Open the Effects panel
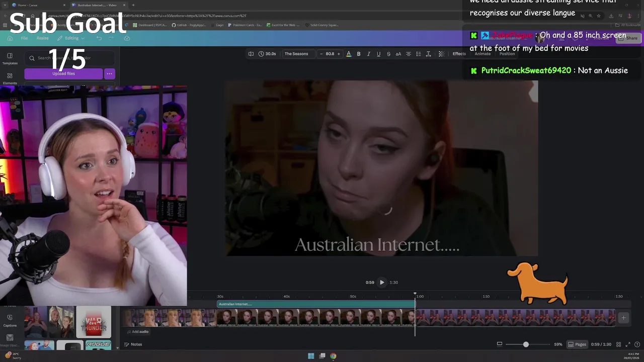The height and width of the screenshot is (362, 644). pos(459,54)
